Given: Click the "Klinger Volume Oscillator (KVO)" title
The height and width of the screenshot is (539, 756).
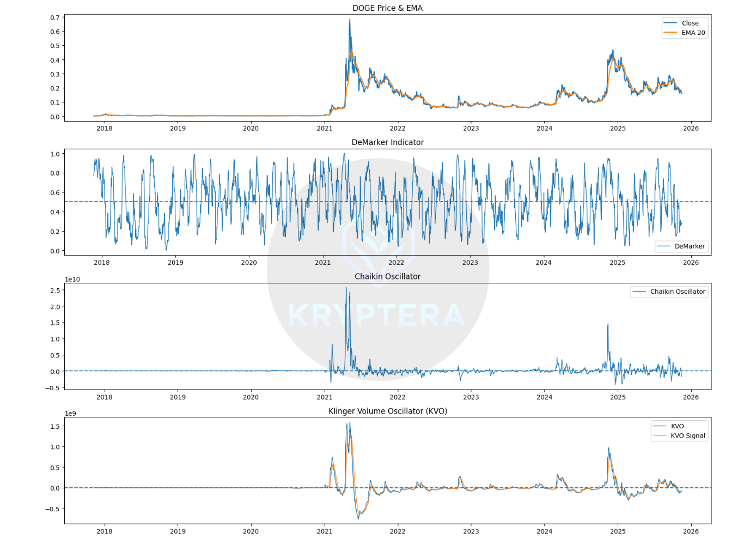Looking at the screenshot, I should point(387,411).
